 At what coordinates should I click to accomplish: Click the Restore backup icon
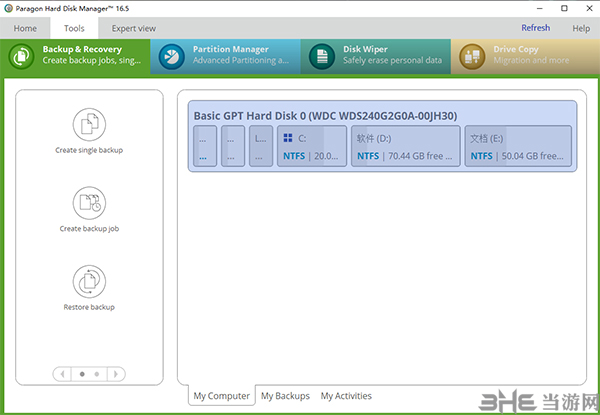coord(89,282)
